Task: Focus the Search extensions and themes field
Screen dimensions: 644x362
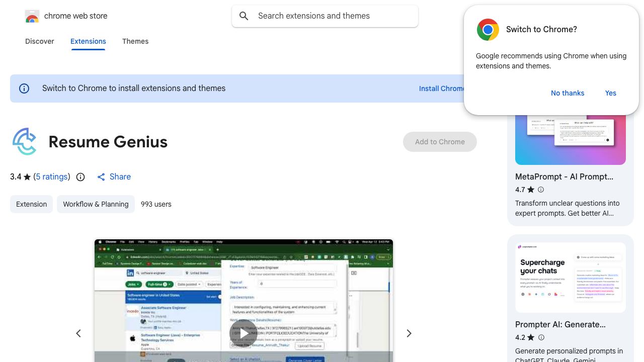Action: click(325, 16)
